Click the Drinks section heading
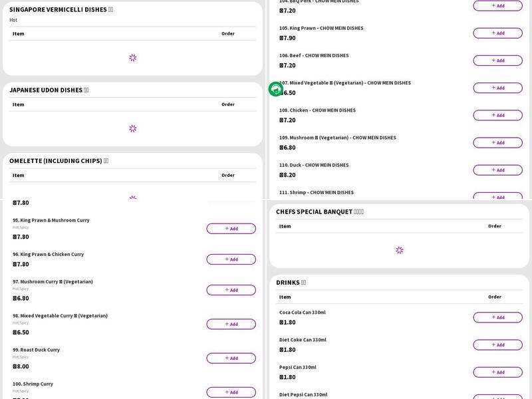 coord(291,283)
